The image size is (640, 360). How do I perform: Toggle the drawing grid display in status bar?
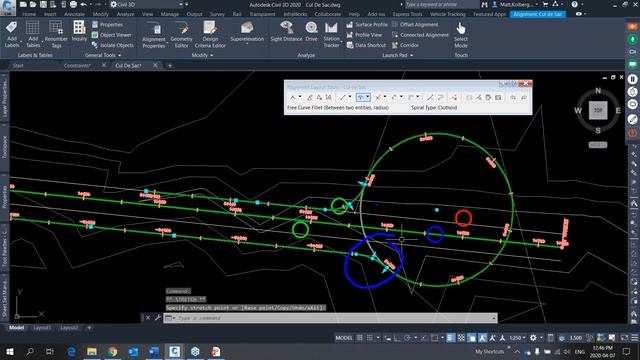click(360, 338)
